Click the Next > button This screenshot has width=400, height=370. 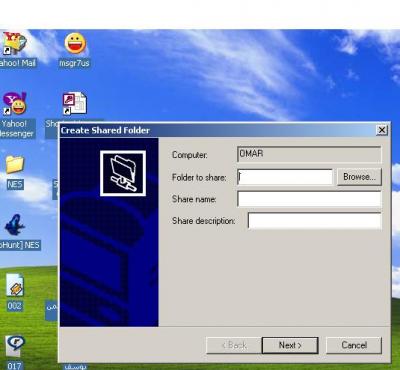click(290, 345)
